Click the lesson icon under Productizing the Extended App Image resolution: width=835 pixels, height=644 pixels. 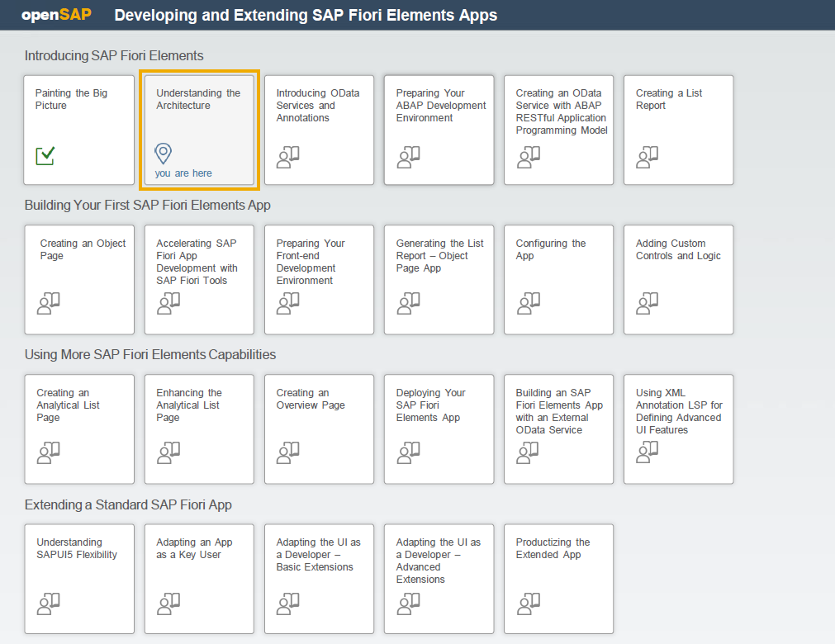point(529,604)
